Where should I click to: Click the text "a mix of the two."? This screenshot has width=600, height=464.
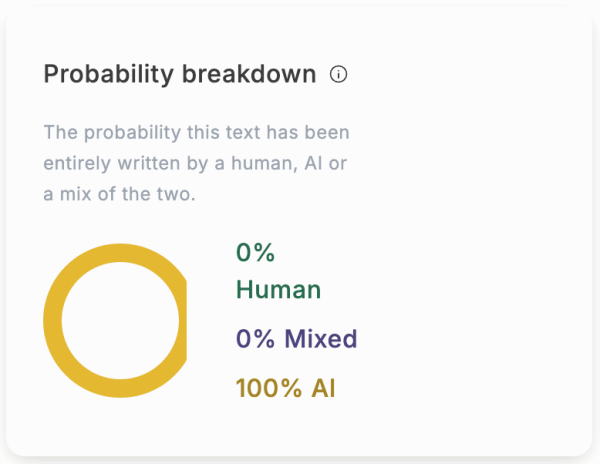click(119, 194)
